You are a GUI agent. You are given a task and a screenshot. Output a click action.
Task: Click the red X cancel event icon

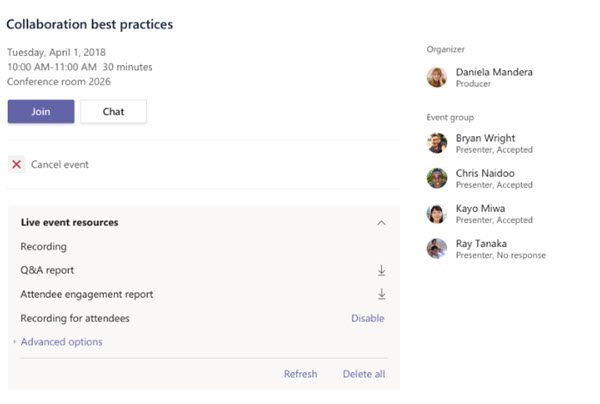16,164
